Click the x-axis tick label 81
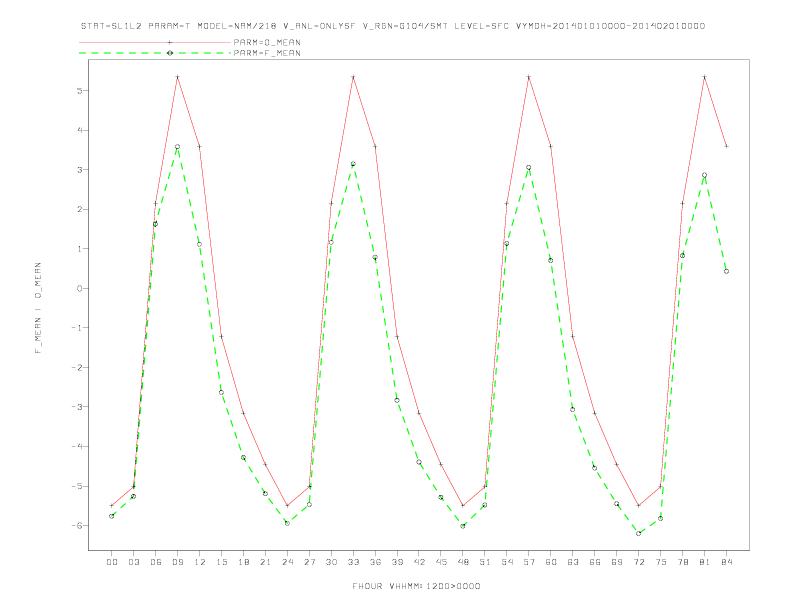792x612 pixels. tap(705, 562)
